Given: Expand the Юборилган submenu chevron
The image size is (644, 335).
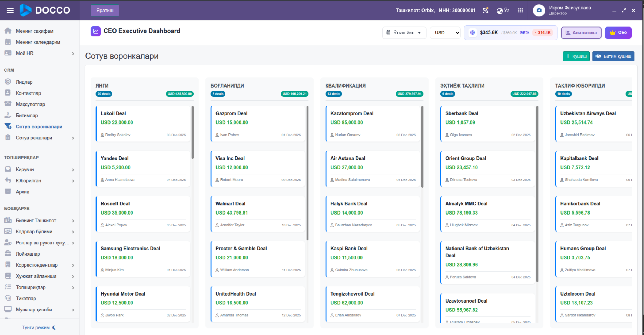Looking at the screenshot, I should (73, 181).
